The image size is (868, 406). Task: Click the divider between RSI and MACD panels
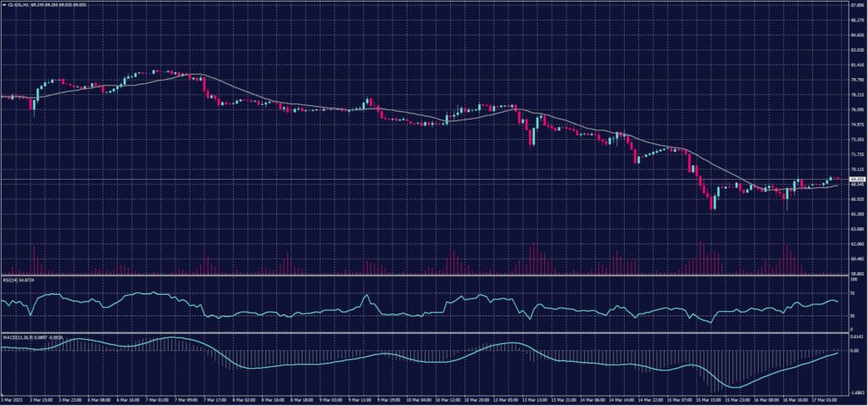click(x=424, y=333)
